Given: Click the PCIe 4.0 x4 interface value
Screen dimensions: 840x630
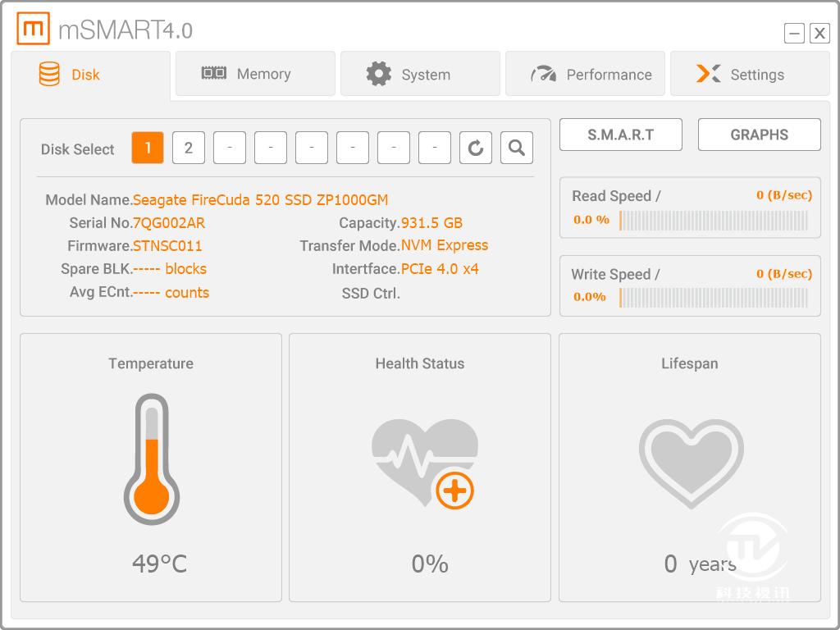Looking at the screenshot, I should point(440,268).
